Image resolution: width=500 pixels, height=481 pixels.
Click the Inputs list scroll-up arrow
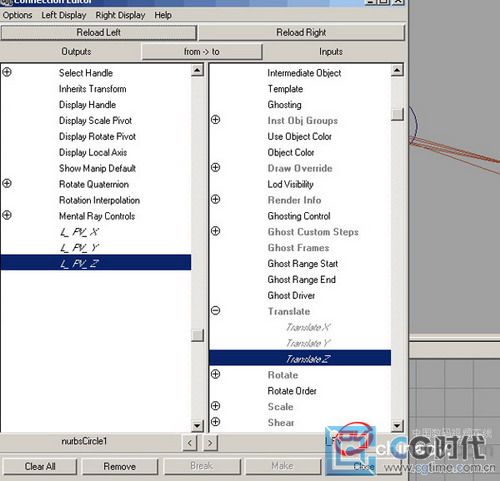[397, 70]
